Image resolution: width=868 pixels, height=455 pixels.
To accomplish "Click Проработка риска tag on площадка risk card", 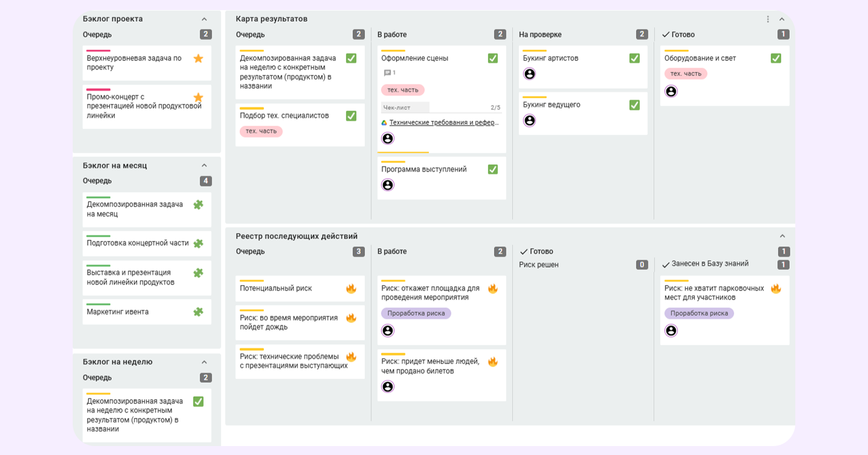I will click(416, 314).
